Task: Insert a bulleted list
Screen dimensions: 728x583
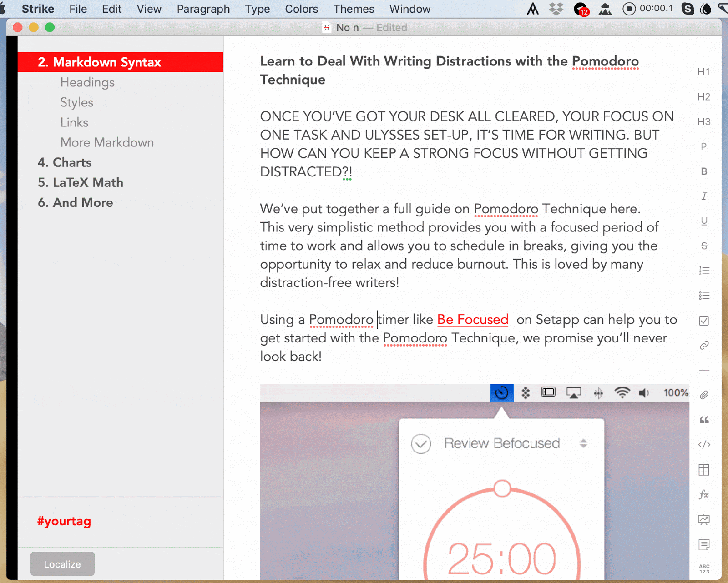Action: coord(703,296)
